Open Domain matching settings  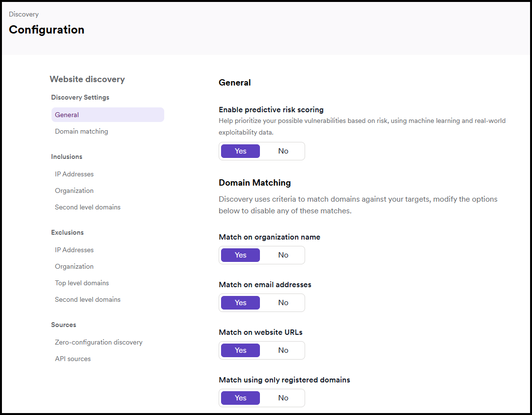point(81,131)
